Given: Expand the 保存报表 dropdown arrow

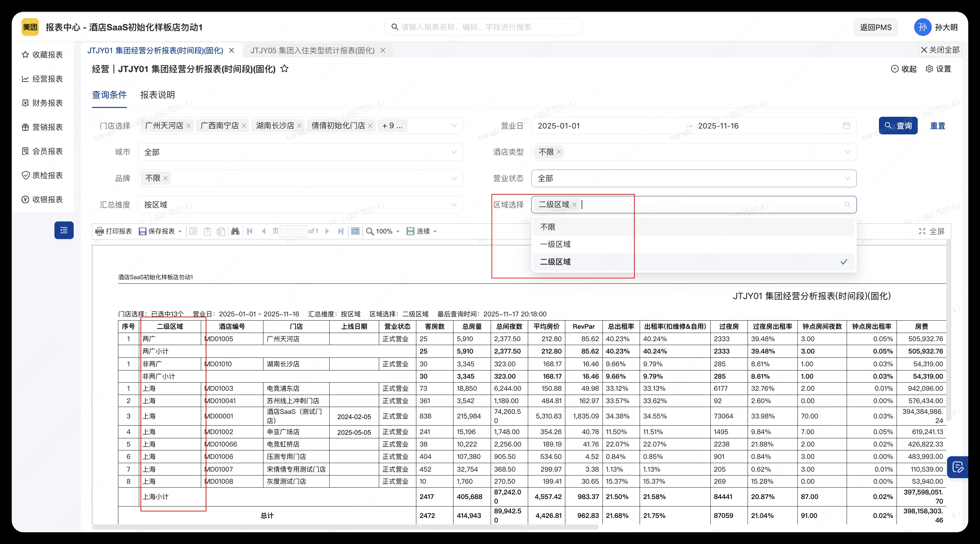Looking at the screenshot, I should tap(180, 231).
